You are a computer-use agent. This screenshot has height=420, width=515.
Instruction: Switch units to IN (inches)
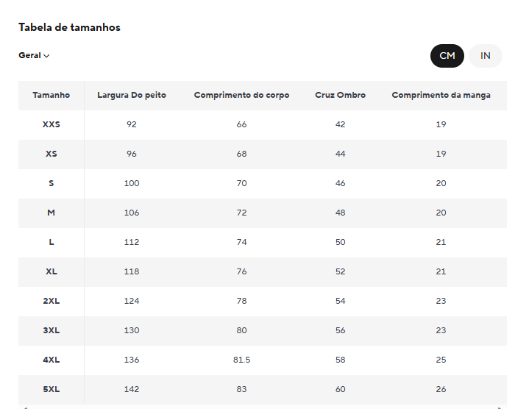click(x=486, y=56)
